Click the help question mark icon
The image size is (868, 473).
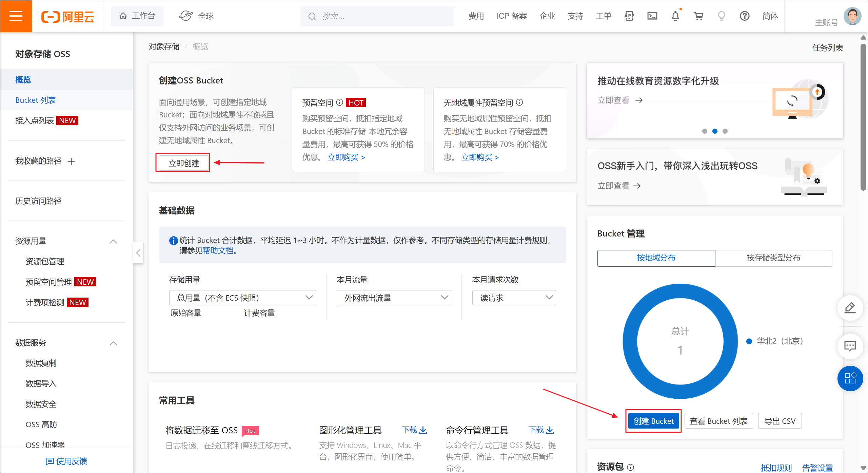[x=744, y=16]
